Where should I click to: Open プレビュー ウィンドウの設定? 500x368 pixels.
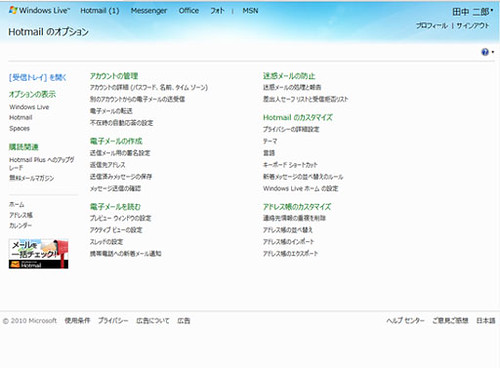120,218
